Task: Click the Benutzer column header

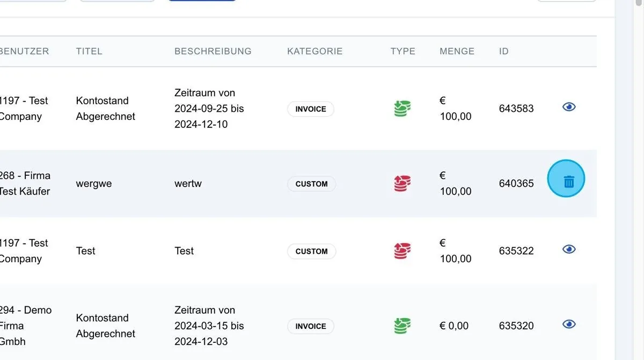Action: 24,52
